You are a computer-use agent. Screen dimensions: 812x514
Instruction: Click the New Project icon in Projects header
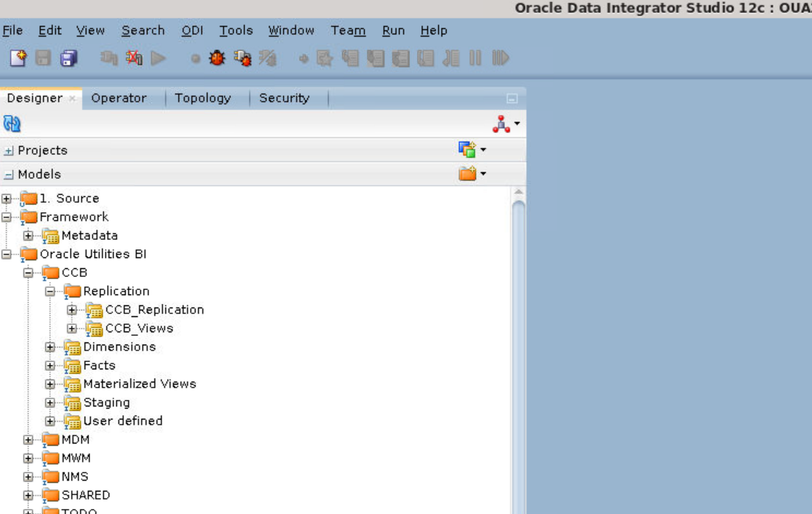pos(467,150)
